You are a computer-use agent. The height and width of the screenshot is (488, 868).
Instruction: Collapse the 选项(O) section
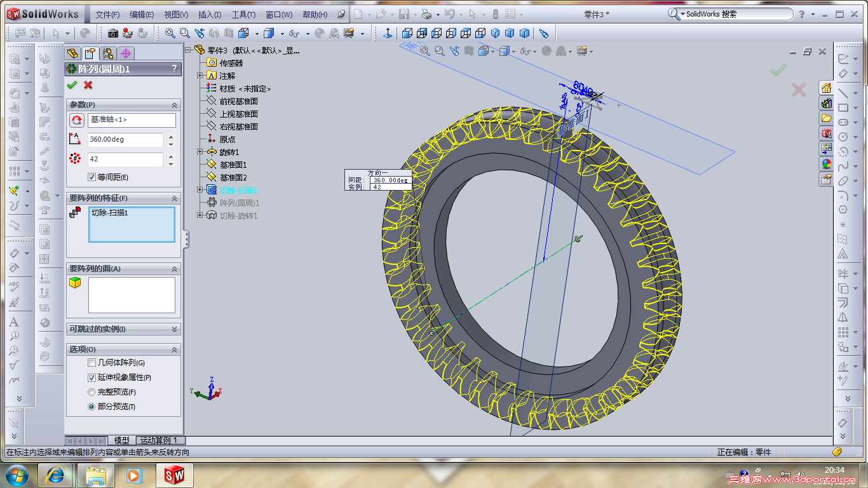click(x=175, y=349)
